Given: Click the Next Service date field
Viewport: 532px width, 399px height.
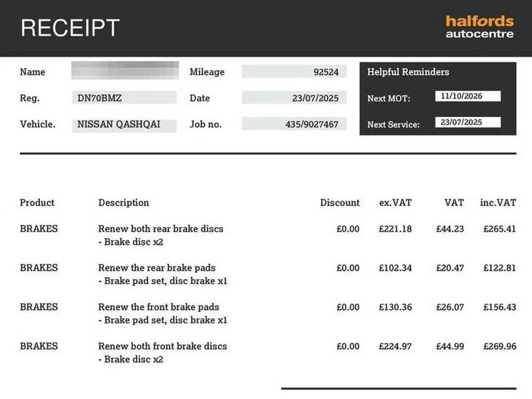Looking at the screenshot, I should (468, 122).
